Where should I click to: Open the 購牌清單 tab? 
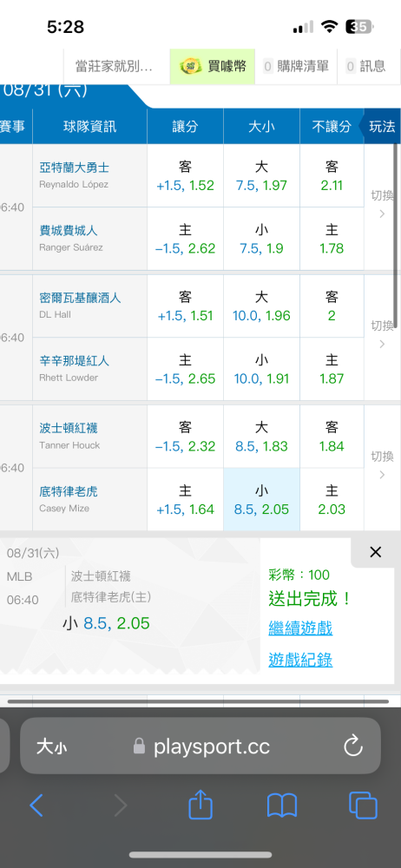[296, 67]
